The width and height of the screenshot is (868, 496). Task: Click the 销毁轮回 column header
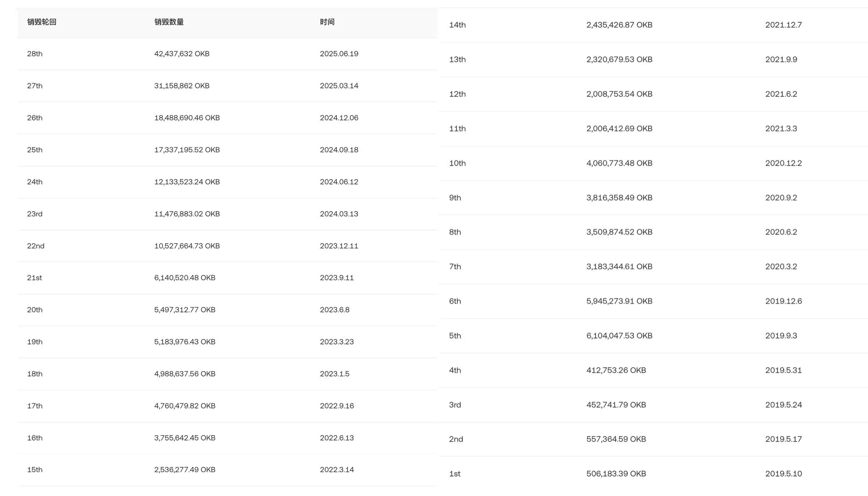(42, 22)
